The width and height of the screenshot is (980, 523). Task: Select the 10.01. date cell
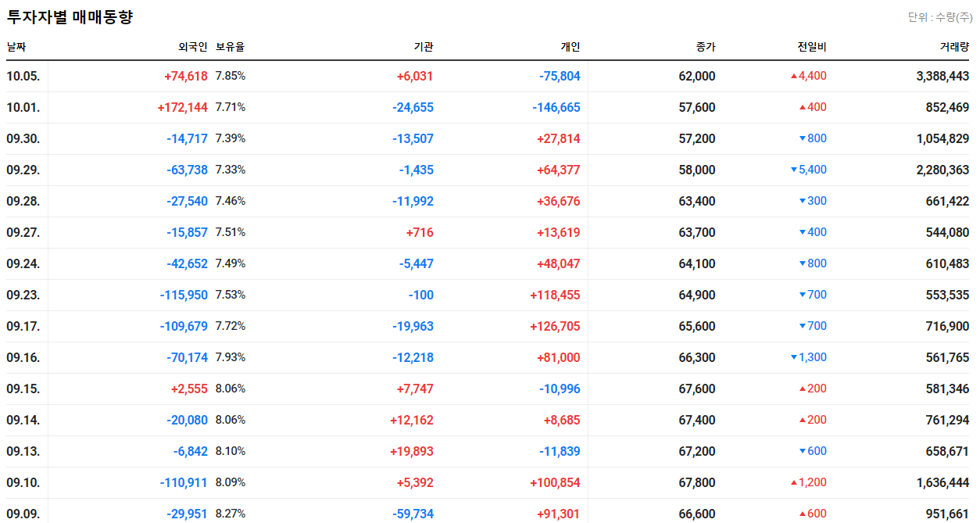[23, 107]
